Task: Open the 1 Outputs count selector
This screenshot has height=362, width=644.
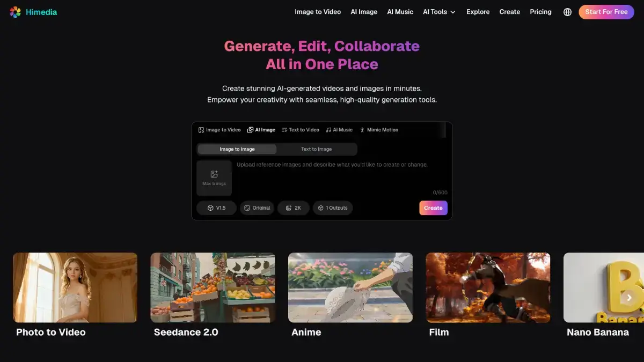Action: point(333,208)
